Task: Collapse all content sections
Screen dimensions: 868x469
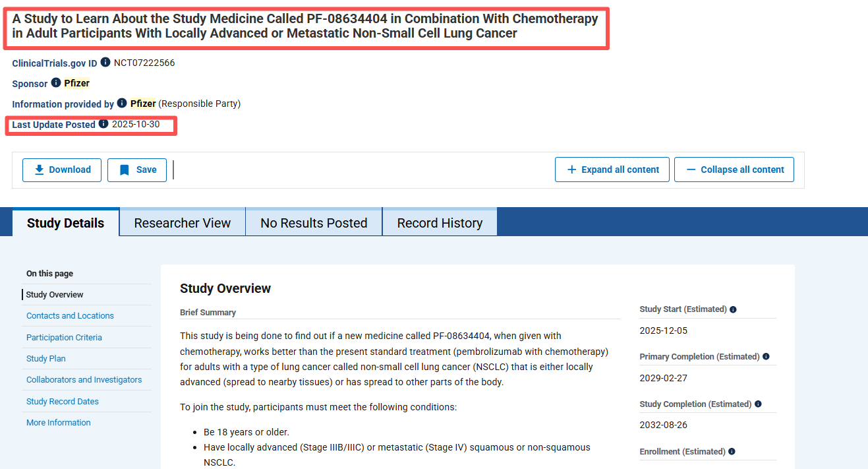Action: pyautogui.click(x=734, y=170)
